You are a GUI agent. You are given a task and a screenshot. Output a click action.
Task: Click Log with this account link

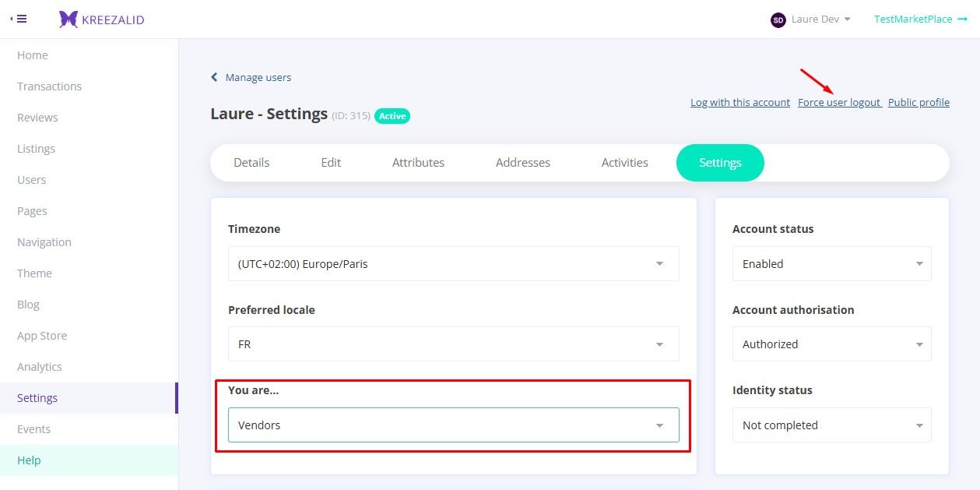(x=740, y=102)
